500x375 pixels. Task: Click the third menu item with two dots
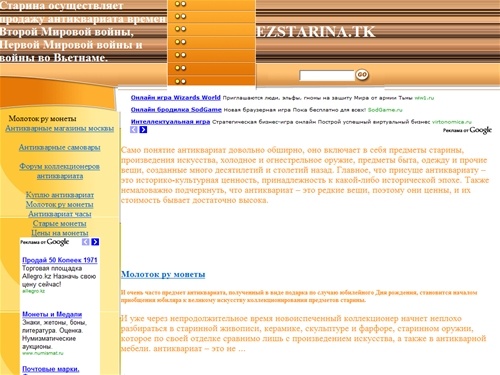tap(211, 29)
